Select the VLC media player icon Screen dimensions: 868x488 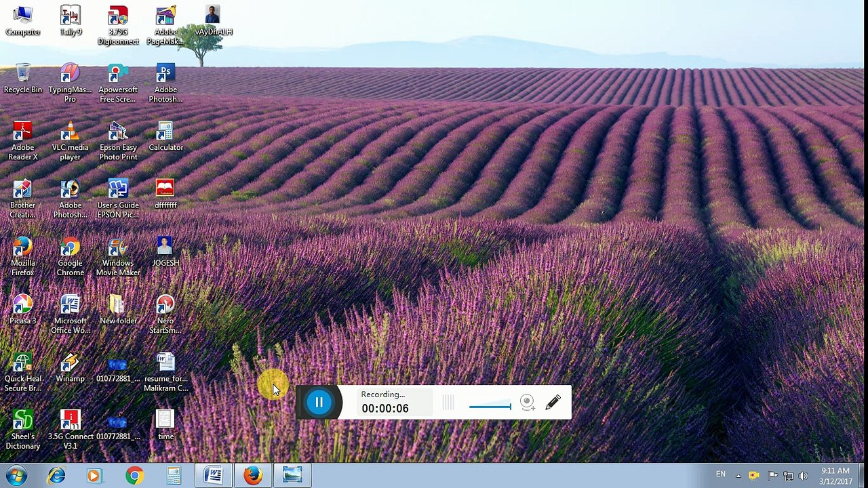click(x=70, y=140)
